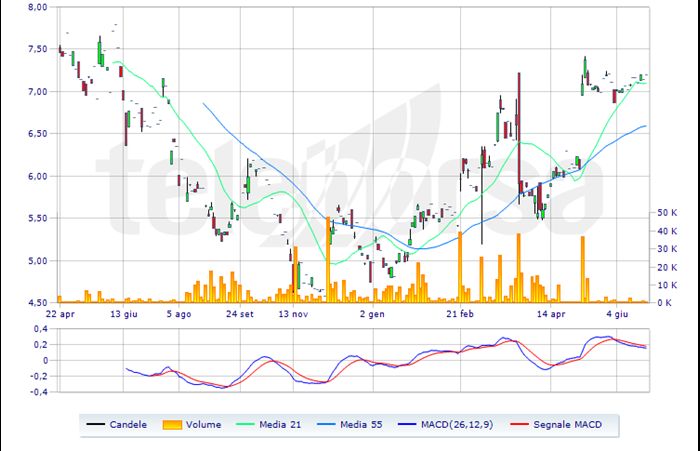
Task: Click the 21 feb date label
Action: (x=460, y=314)
